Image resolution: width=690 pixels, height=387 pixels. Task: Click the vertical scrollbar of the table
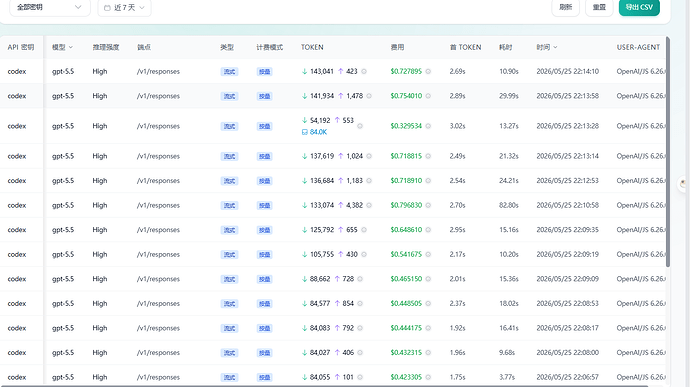pyautogui.click(x=668, y=152)
